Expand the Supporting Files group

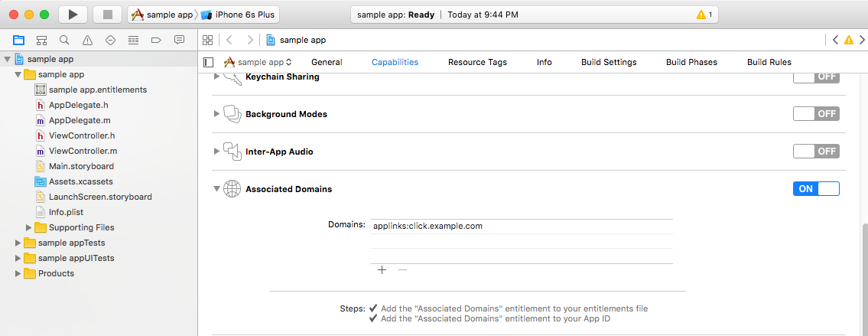[x=30, y=227]
